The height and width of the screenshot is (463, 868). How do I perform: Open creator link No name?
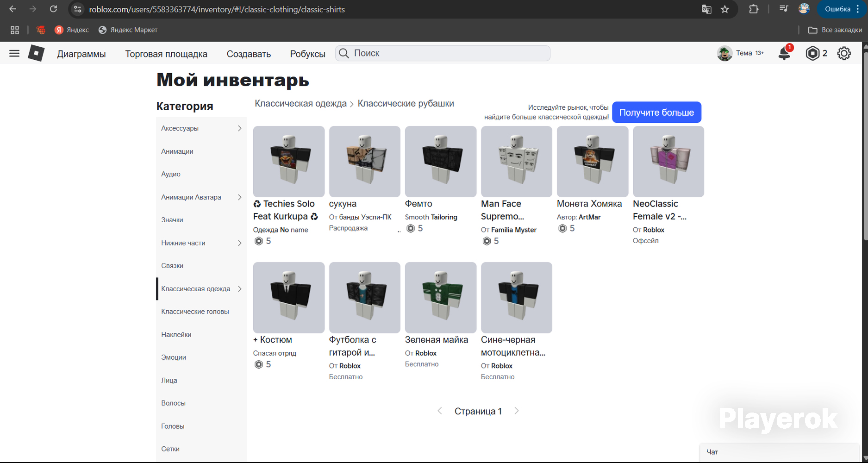click(294, 230)
